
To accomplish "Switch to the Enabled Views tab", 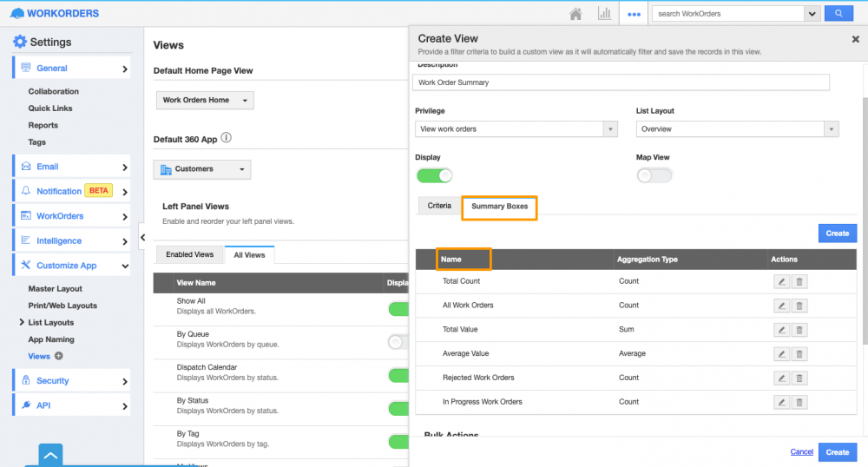I will (189, 255).
